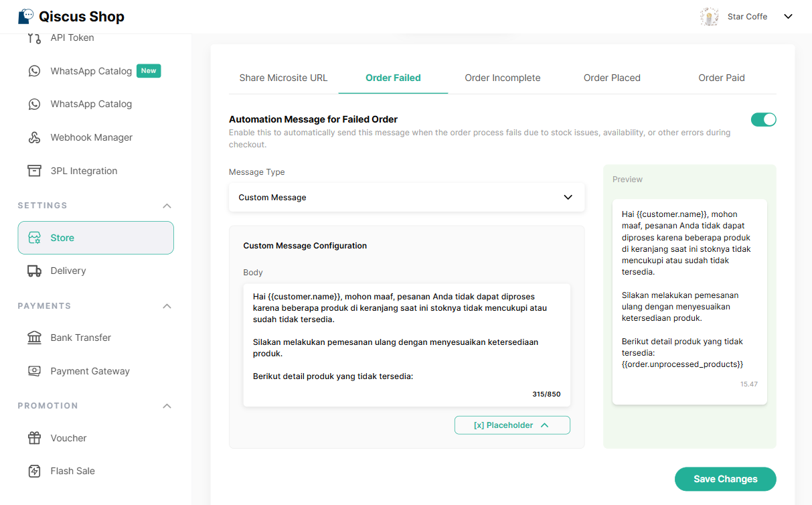Click the Save Changes button
This screenshot has height=505, width=812.
click(725, 479)
